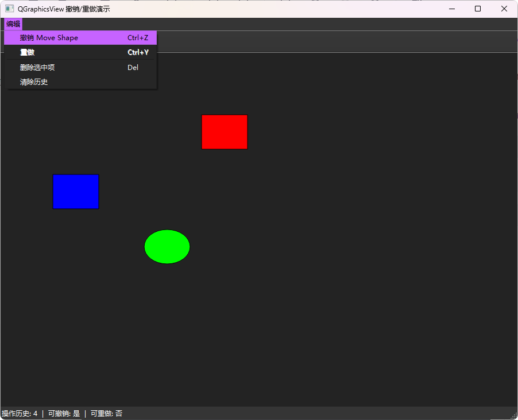This screenshot has height=420, width=518.
Task: Select the 重做 menu entry
Action: tap(80, 52)
